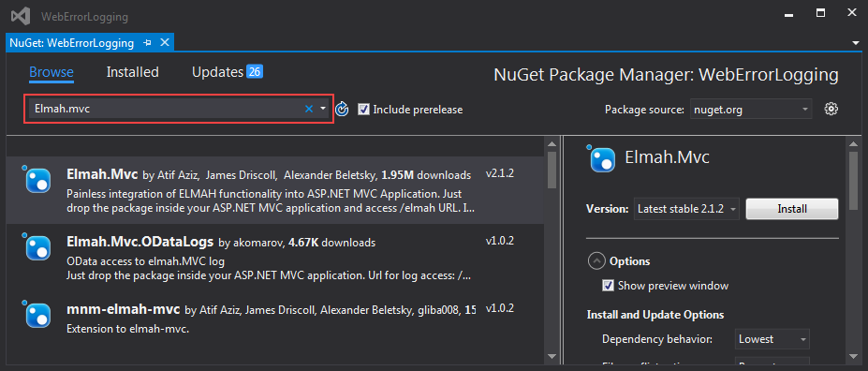The width and height of the screenshot is (868, 371).
Task: Open the Package source dropdown
Action: point(751,109)
